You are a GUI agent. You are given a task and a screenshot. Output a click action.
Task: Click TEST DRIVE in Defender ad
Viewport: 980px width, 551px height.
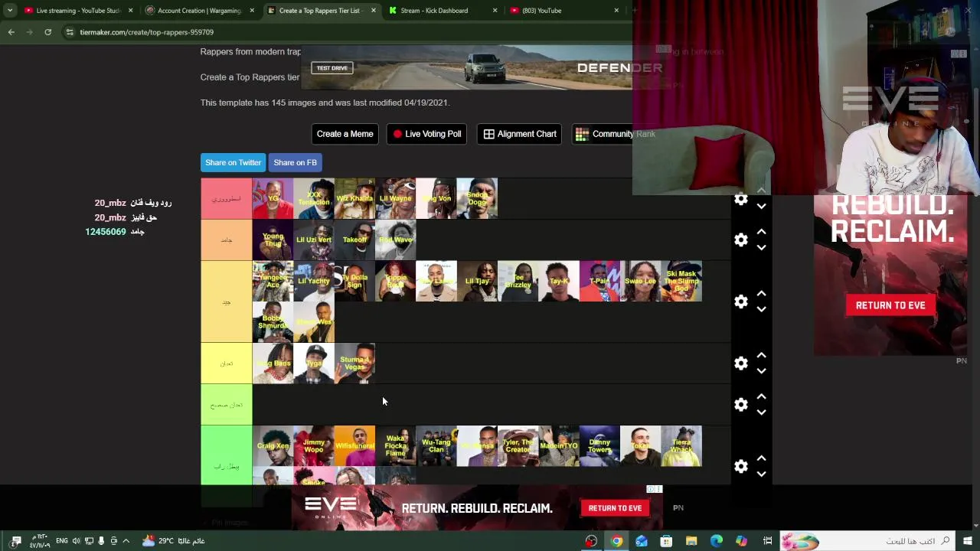pyautogui.click(x=332, y=68)
